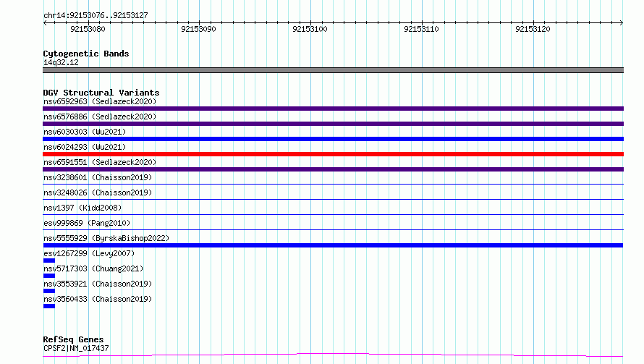Viewport: 644px width, 364px height.
Task: Click ruler position 92153100
Action: (x=310, y=29)
